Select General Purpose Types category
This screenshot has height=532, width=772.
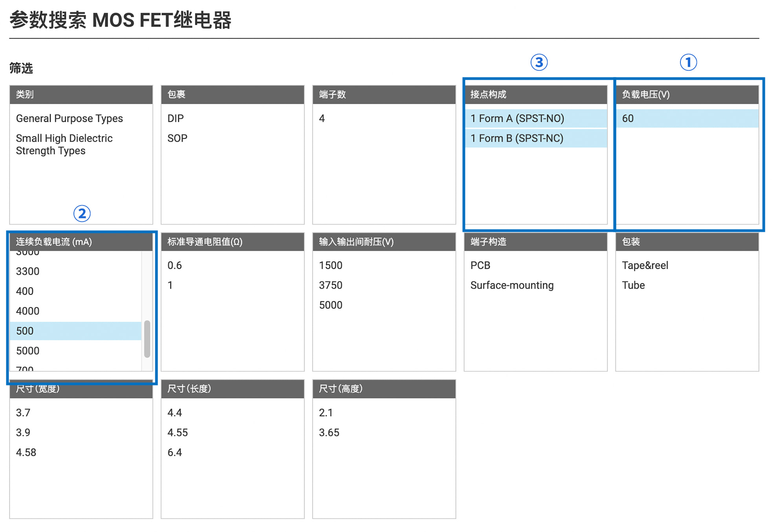69,118
